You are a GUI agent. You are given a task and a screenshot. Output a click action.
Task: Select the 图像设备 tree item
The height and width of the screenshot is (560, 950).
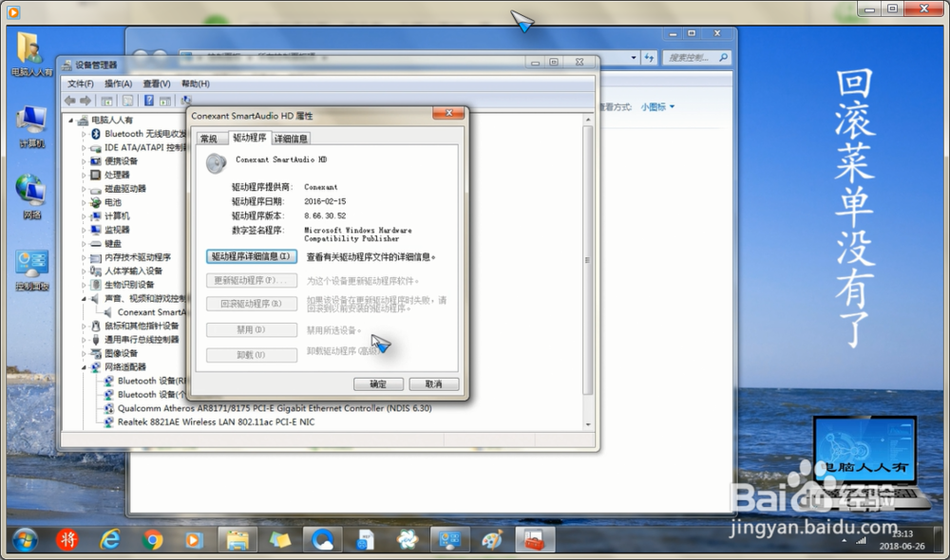121,353
